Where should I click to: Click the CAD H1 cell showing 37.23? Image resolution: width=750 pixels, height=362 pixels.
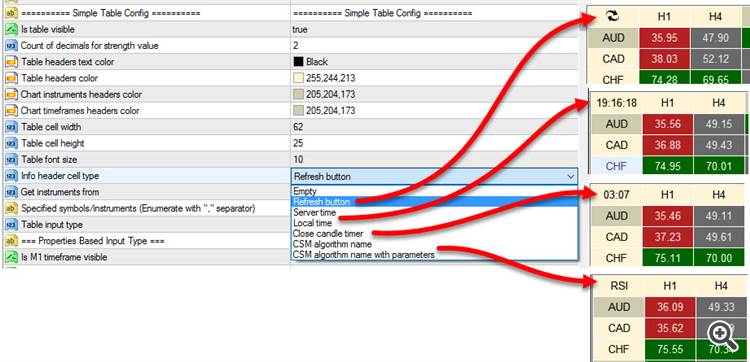668,237
